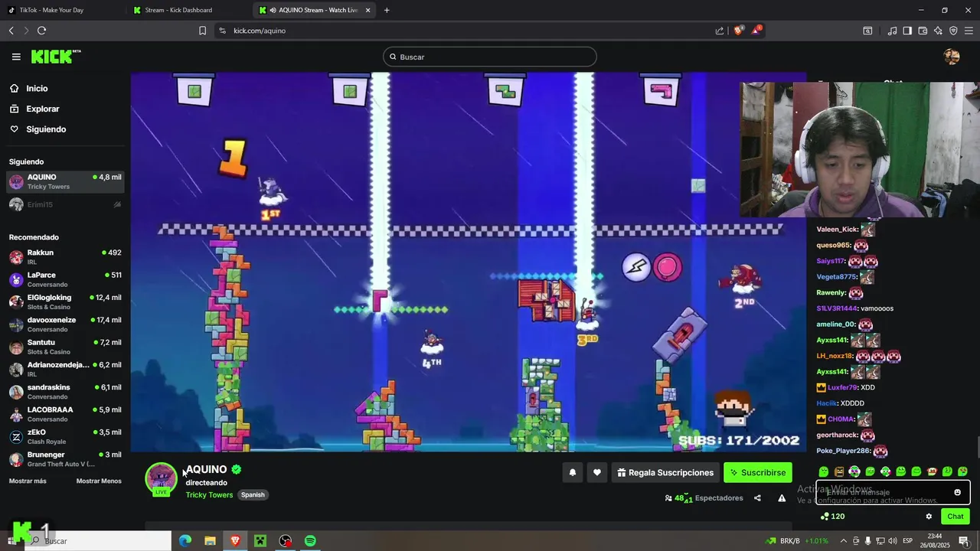Click the heart follow button
Screen dimensions: 980x551
[x=597, y=473]
